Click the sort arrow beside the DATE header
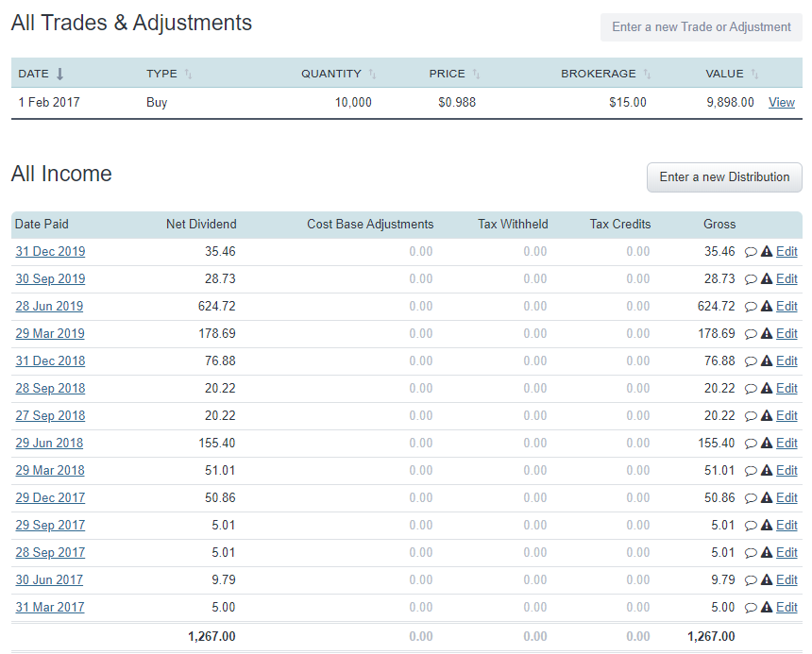The width and height of the screenshot is (812, 654). [x=59, y=73]
